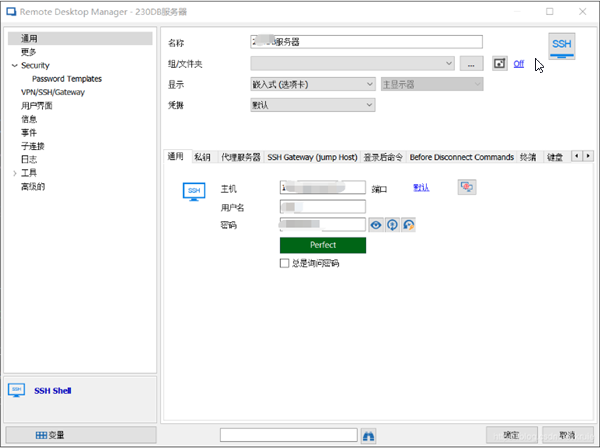
Task: Switch to the 键盘 tab
Action: (555, 157)
